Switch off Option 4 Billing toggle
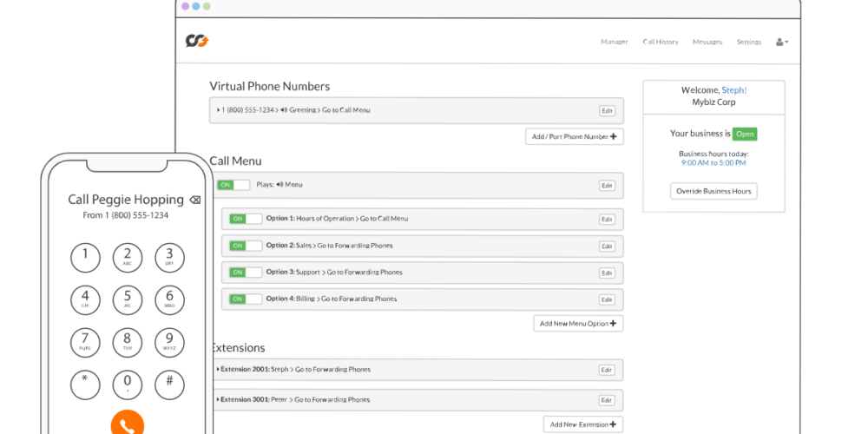868x434 pixels. click(246, 299)
